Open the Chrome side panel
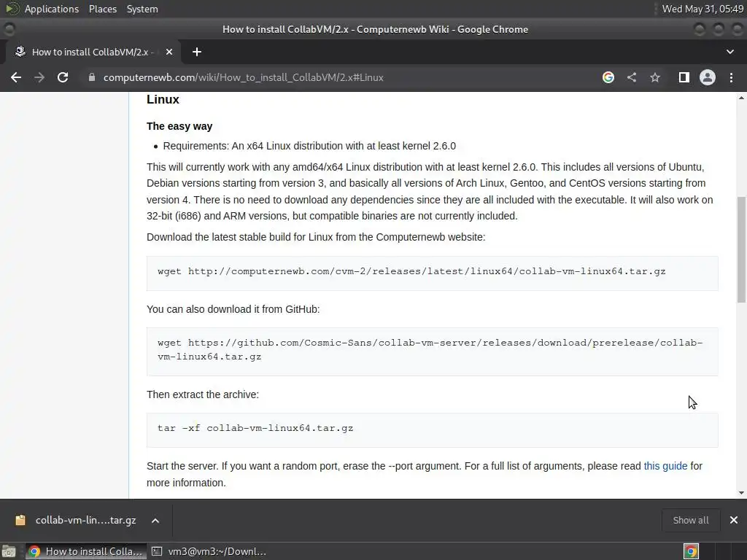 [684, 77]
